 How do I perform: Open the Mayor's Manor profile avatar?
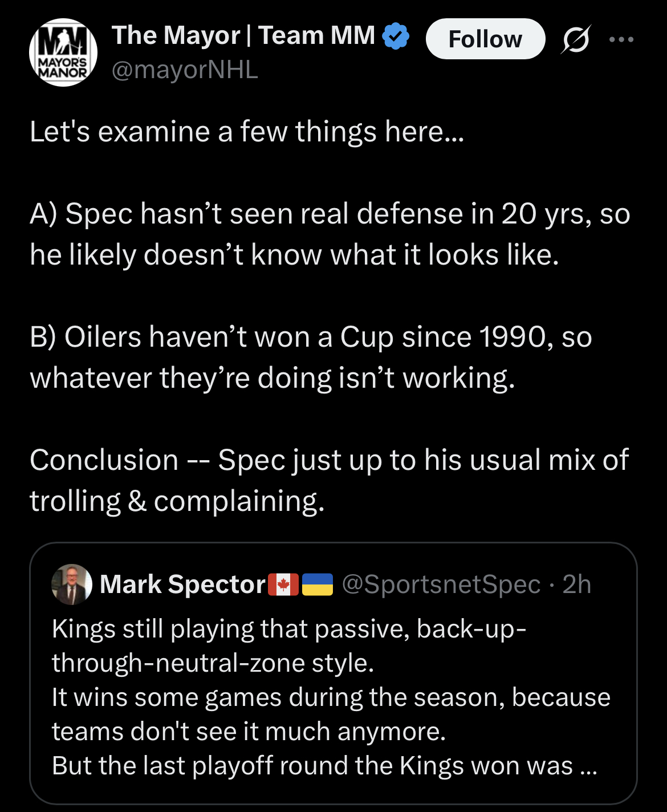pos(63,52)
